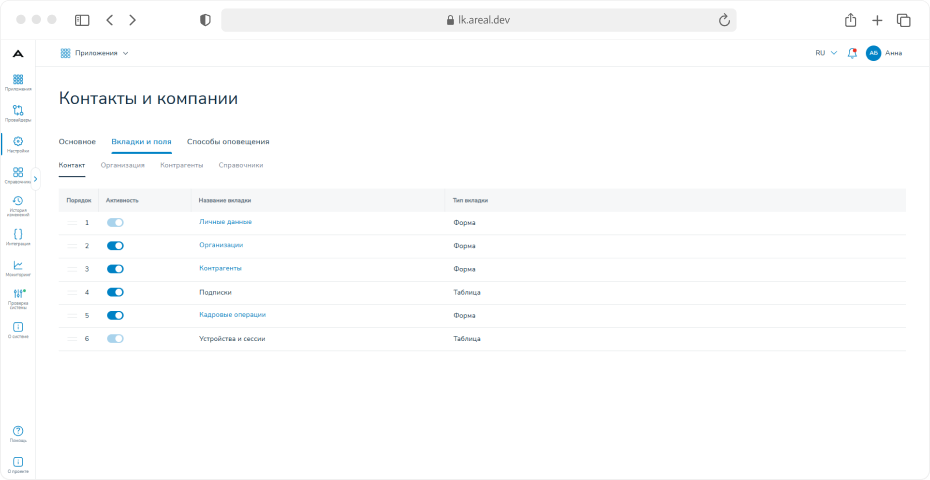Toggle activity for Устройства и сессии row

point(115,339)
